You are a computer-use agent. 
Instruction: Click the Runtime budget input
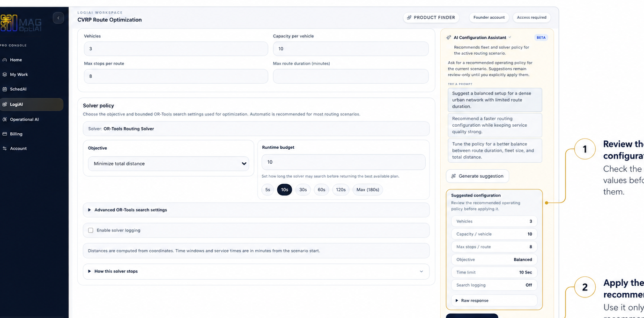tap(344, 162)
